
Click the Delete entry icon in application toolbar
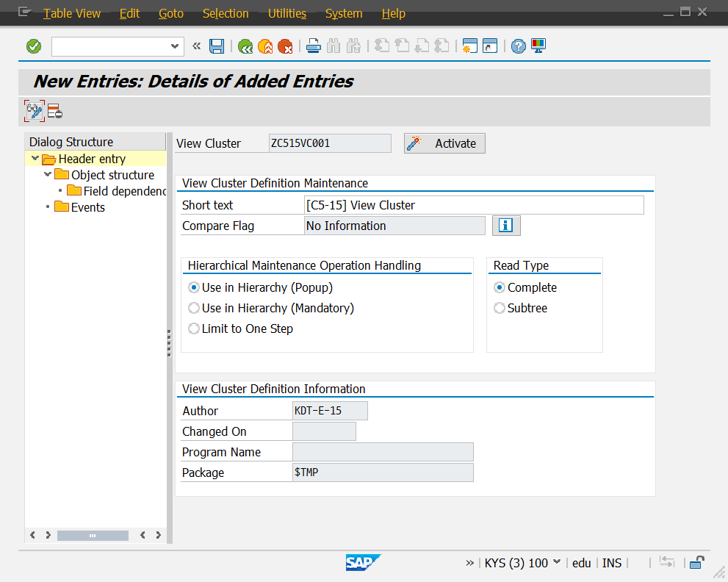click(x=55, y=111)
